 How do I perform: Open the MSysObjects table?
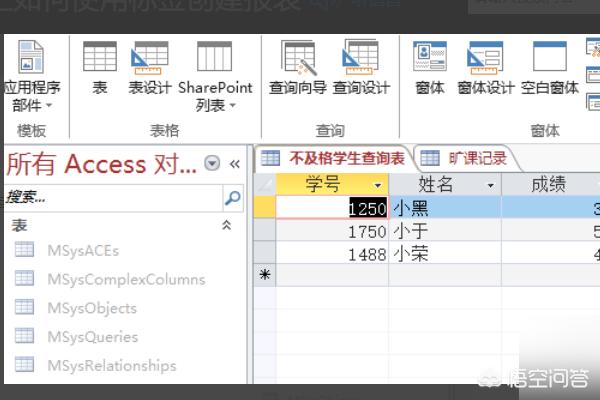click(x=92, y=308)
